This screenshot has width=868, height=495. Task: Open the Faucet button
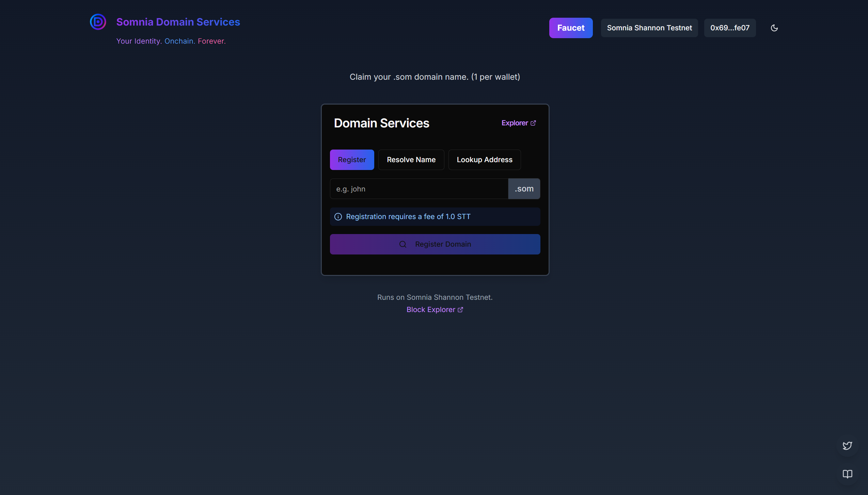(x=571, y=28)
